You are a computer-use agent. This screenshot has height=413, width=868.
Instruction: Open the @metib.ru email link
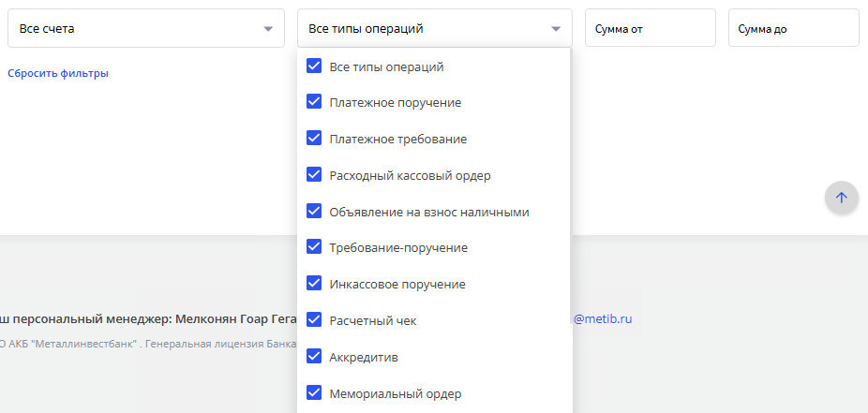pyautogui.click(x=603, y=319)
